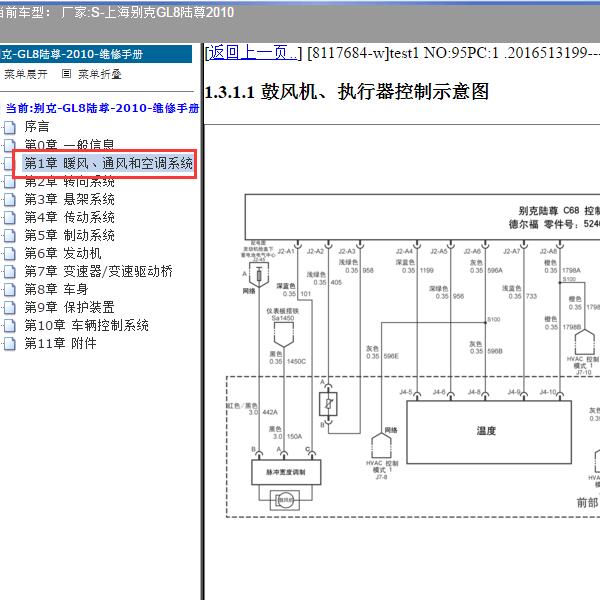Open 第10章 车辆控制系统 chapter

click(86, 326)
